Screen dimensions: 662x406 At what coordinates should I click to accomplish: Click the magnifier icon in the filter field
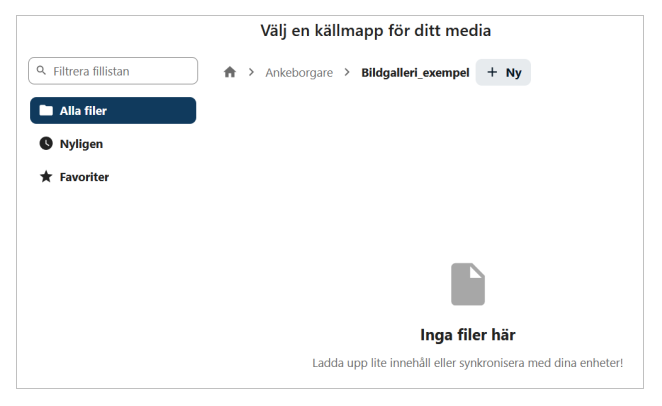42,71
